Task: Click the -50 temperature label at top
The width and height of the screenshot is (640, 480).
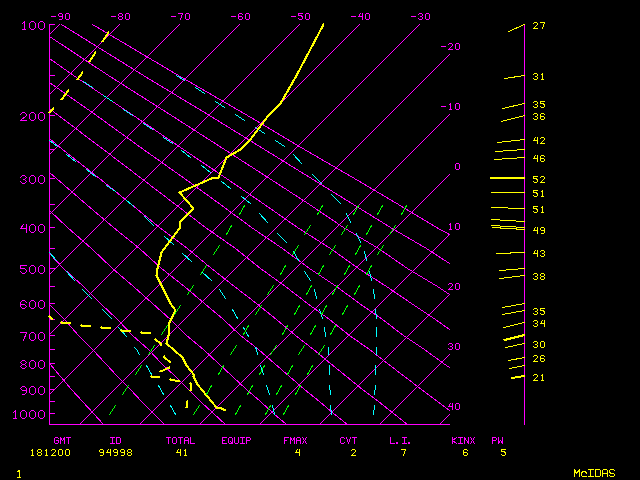Action: 299,16
